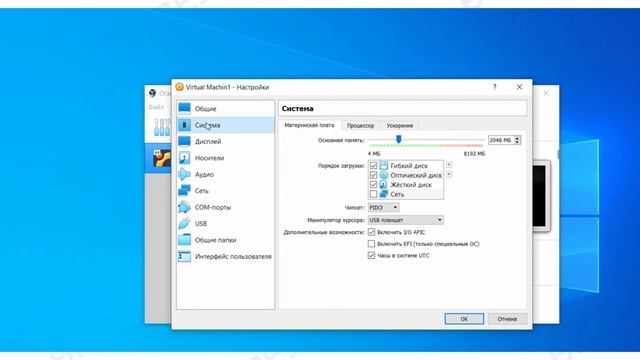Move the boot device up with the arrow

[x=449, y=164]
